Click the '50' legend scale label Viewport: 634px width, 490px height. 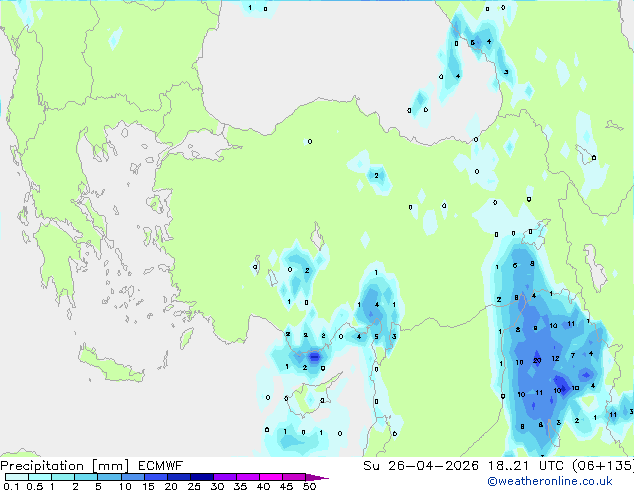pos(309,486)
